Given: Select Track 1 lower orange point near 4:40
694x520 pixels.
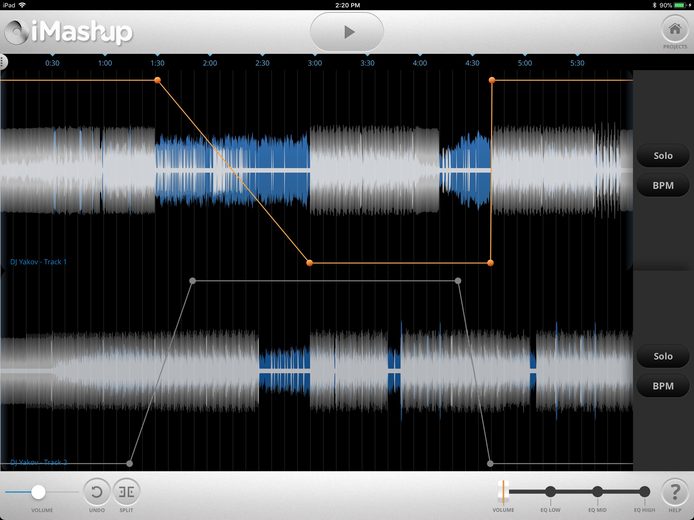Looking at the screenshot, I should 490,263.
